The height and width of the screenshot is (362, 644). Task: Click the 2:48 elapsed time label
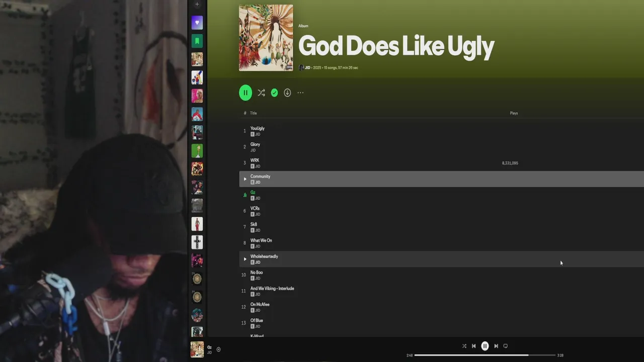(x=410, y=355)
